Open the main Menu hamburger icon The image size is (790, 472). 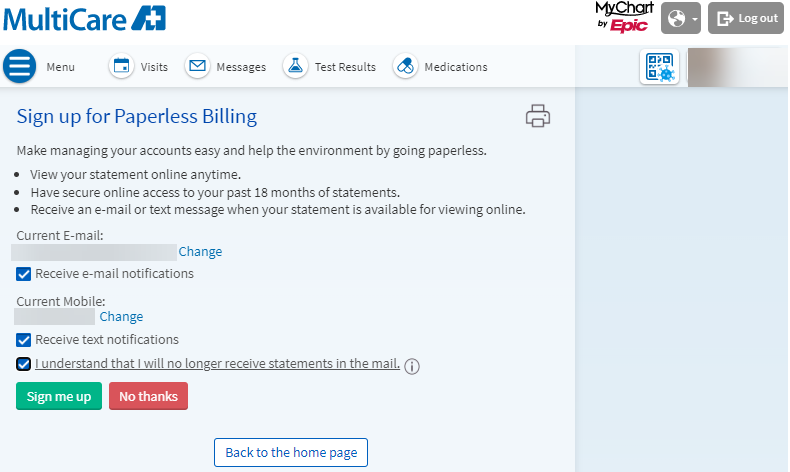[20, 66]
